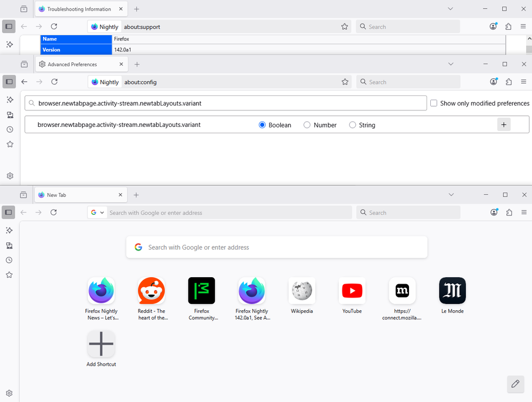Bookmark the about:support page with the star
Image resolution: width=532 pixels, height=402 pixels.
345,27
